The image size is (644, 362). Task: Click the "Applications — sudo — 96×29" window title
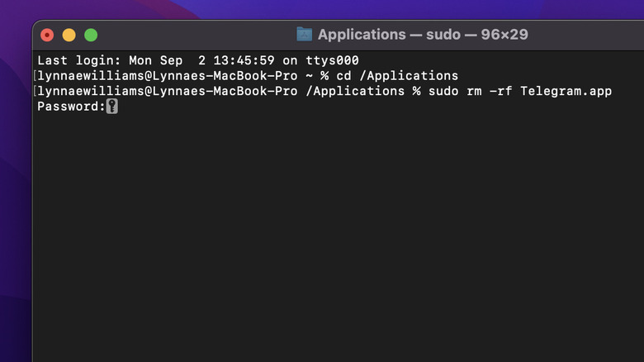422,35
